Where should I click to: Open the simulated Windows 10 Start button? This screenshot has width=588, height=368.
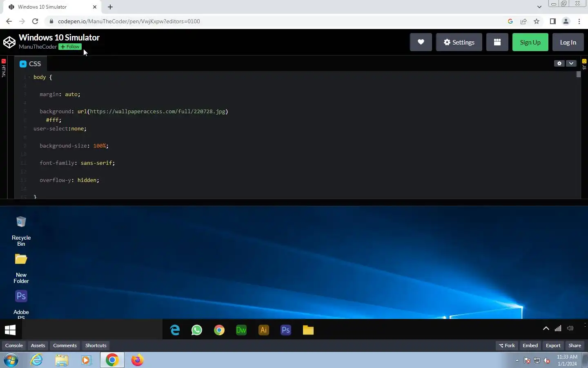point(10,330)
